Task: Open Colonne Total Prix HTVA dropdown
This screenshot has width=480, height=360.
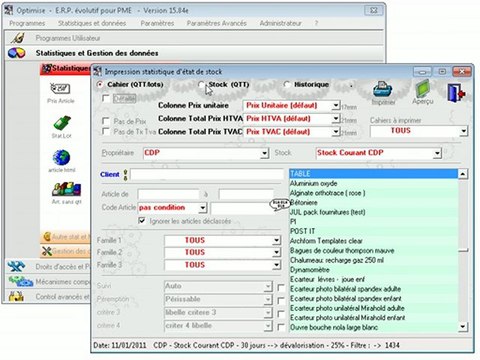Action: (x=336, y=119)
